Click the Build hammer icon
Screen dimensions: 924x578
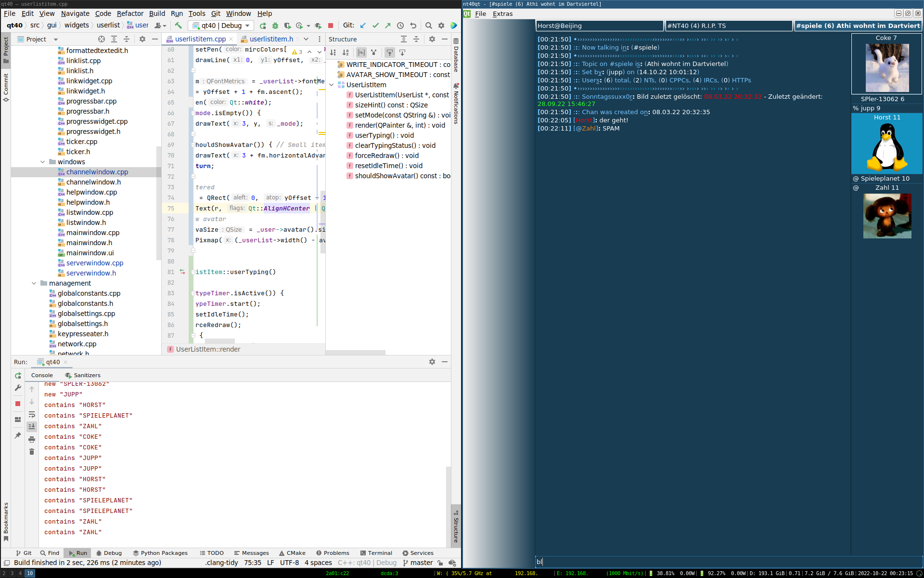coord(179,26)
